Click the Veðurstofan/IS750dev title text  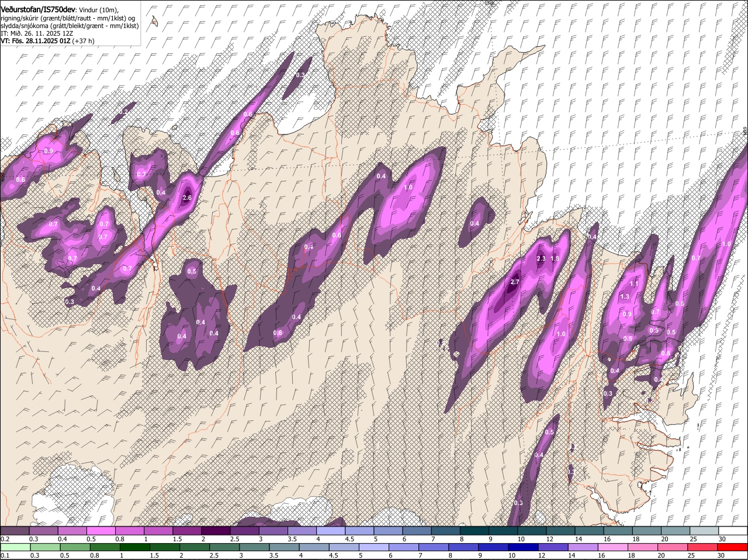point(38,10)
